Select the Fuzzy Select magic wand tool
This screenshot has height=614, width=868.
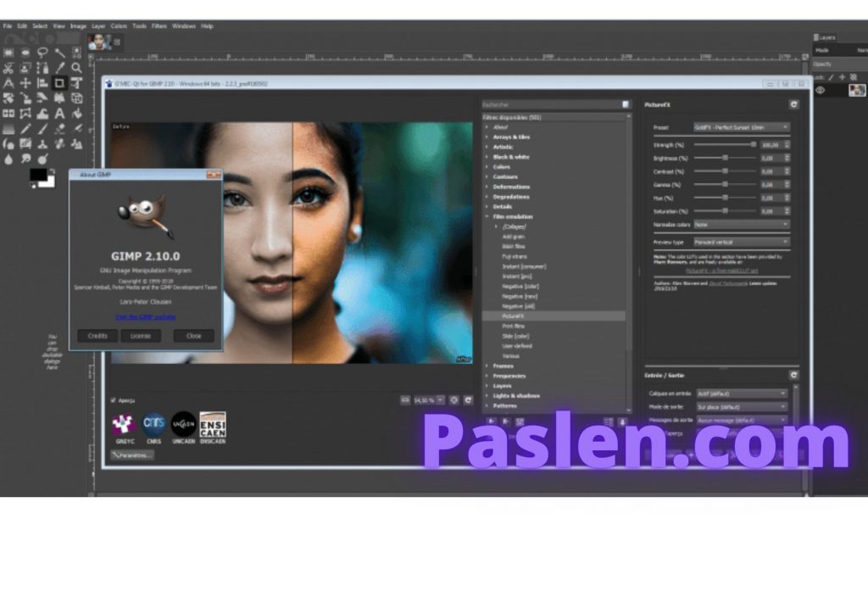coord(60,53)
